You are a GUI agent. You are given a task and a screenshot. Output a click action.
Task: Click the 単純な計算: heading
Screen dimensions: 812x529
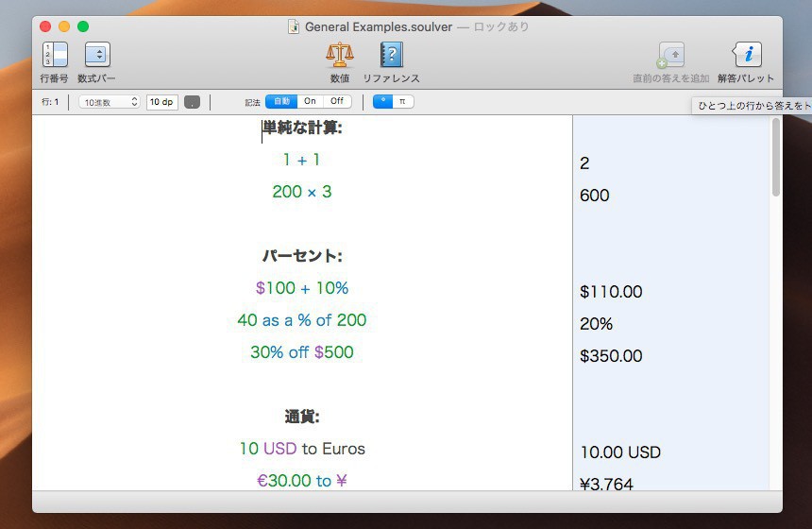pyautogui.click(x=302, y=128)
